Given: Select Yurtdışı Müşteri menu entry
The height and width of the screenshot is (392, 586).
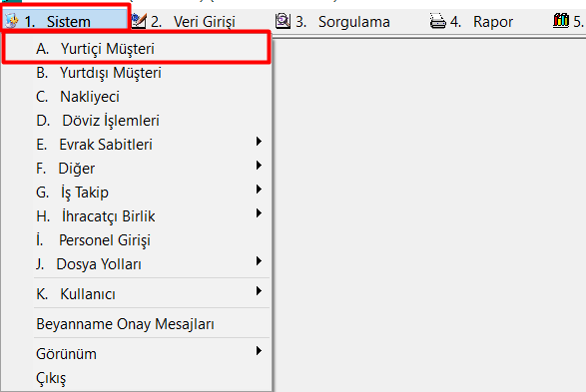Looking at the screenshot, I should 136,73.
